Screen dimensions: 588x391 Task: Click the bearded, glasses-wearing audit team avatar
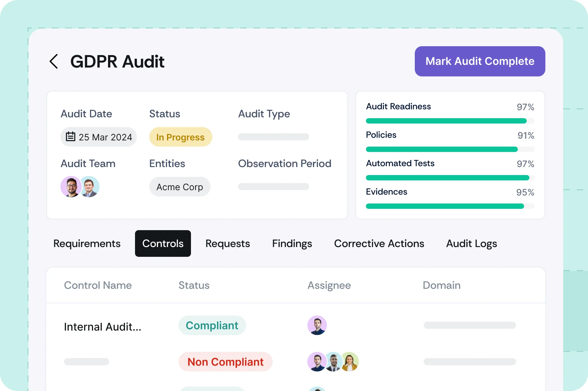tap(71, 187)
